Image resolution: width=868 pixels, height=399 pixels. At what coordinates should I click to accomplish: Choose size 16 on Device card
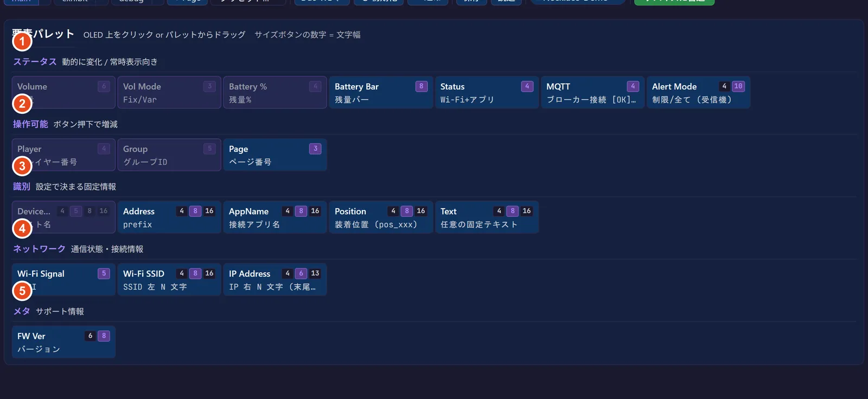[104, 211]
